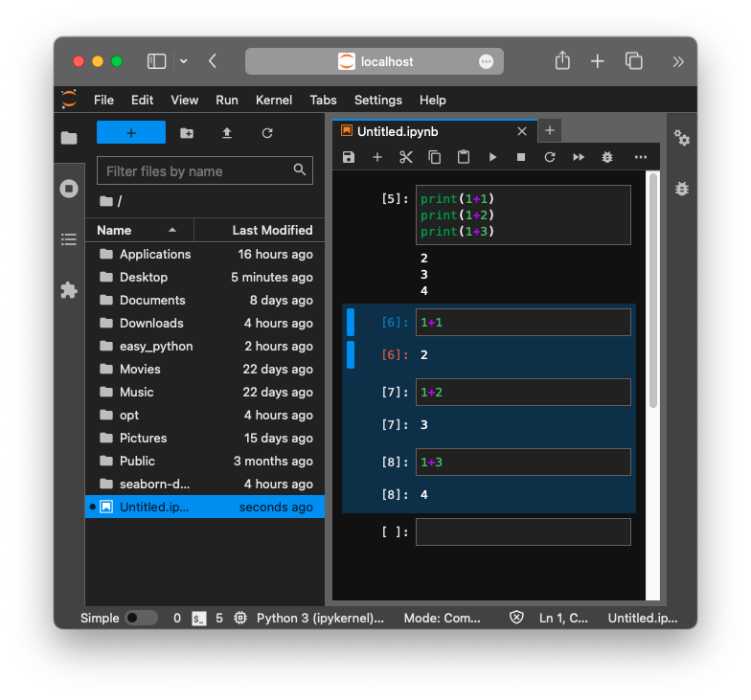The width and height of the screenshot is (751, 700).
Task: Click the Upload Files icon
Action: coord(227,132)
